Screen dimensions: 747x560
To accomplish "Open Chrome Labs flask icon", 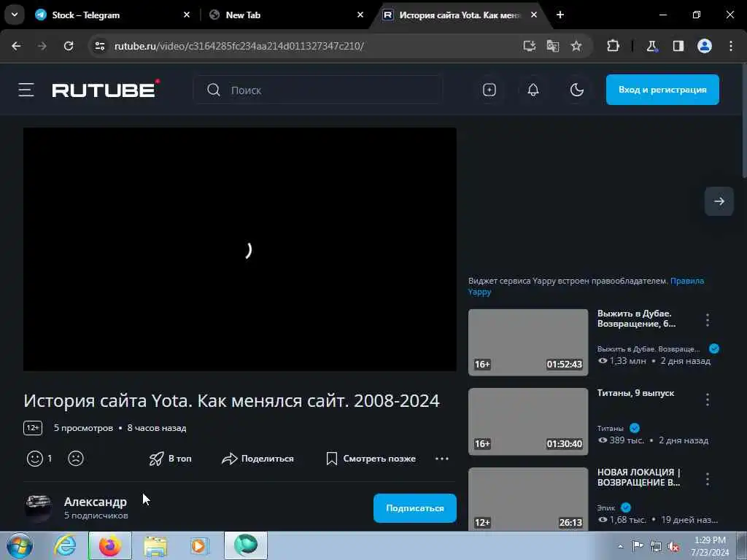I will (x=651, y=46).
